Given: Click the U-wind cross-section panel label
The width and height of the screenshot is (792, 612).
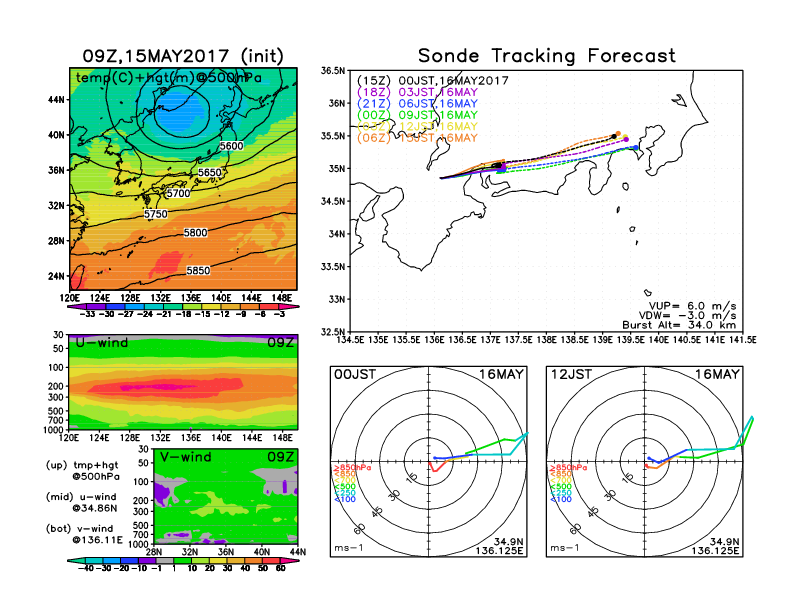Looking at the screenshot, I should point(100,342).
